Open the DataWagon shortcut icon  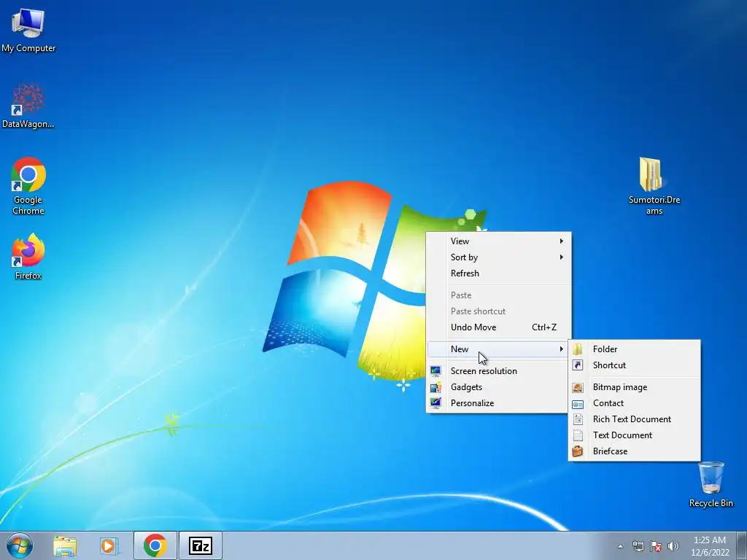tap(28, 106)
